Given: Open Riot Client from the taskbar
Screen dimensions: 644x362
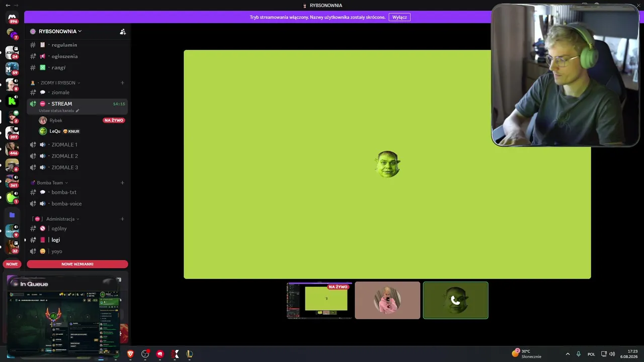Looking at the screenshot, I should (x=160, y=354).
